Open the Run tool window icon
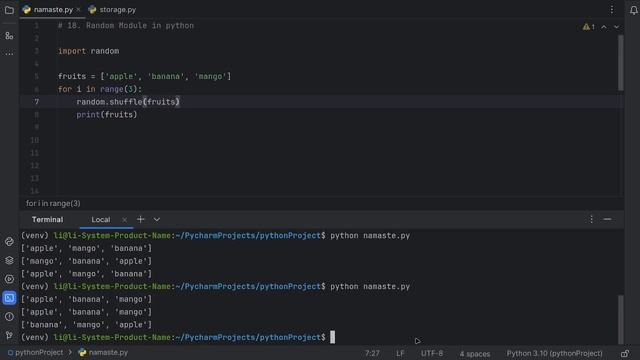The image size is (640, 360). 9,279
